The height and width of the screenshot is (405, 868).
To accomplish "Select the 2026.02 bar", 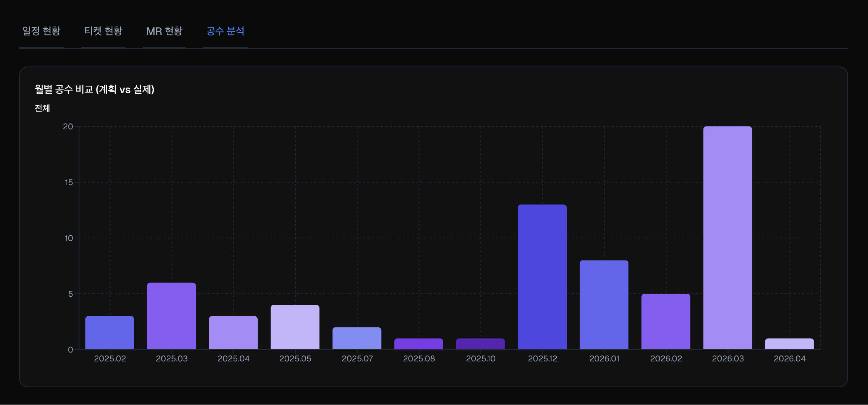I will [x=666, y=321].
